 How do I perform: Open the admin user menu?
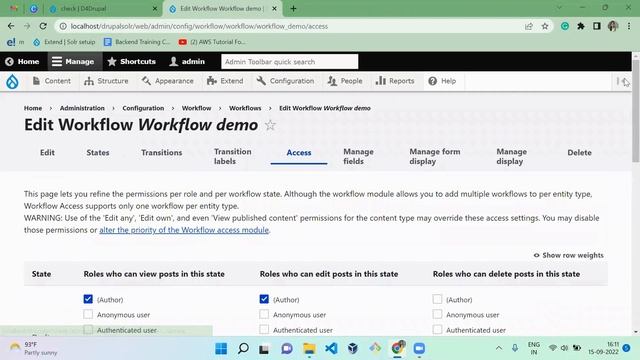point(187,62)
